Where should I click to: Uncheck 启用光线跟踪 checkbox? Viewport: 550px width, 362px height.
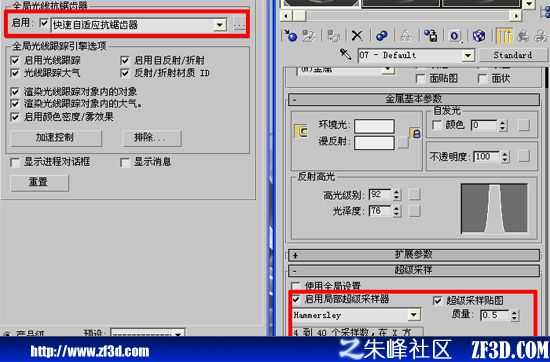point(15,60)
